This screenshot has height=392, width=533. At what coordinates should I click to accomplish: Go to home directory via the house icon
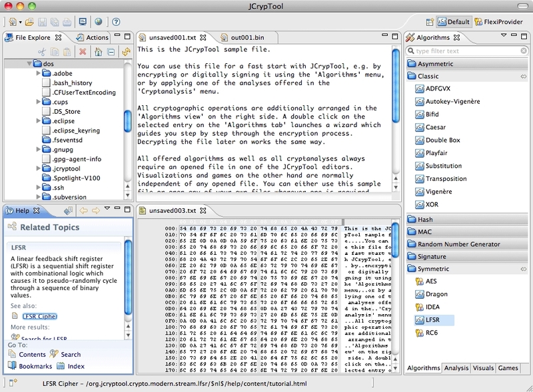98,52
